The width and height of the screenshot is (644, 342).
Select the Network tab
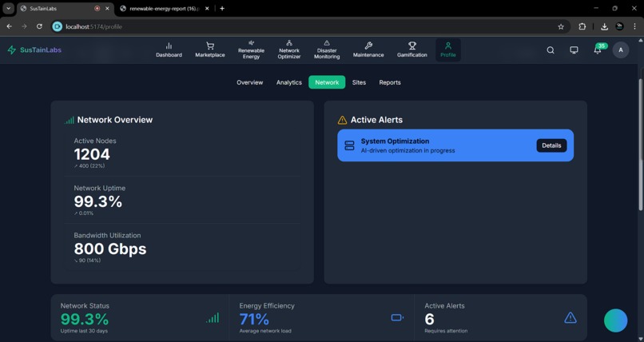coord(327,82)
